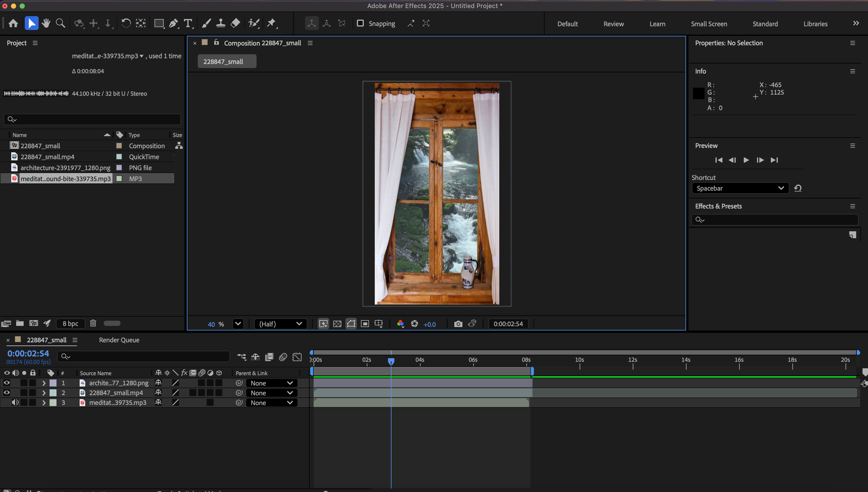This screenshot has height=492, width=868.
Task: Toggle the transparency grid icon
Action: point(337,324)
